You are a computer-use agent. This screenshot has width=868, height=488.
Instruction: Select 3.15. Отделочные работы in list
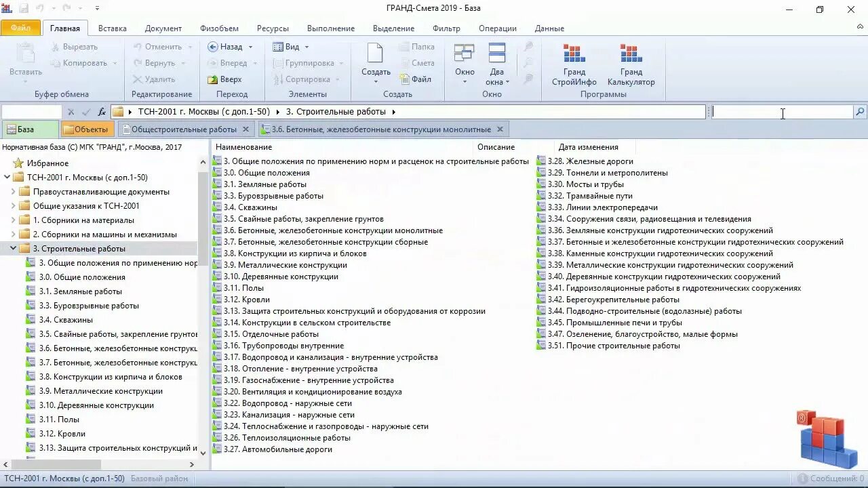tap(266, 334)
